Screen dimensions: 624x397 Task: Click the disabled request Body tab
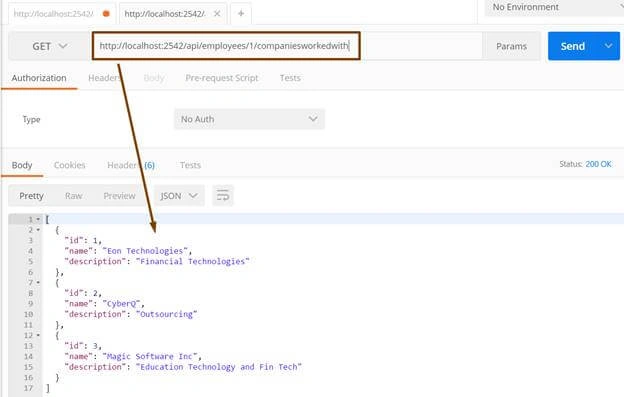click(x=154, y=78)
